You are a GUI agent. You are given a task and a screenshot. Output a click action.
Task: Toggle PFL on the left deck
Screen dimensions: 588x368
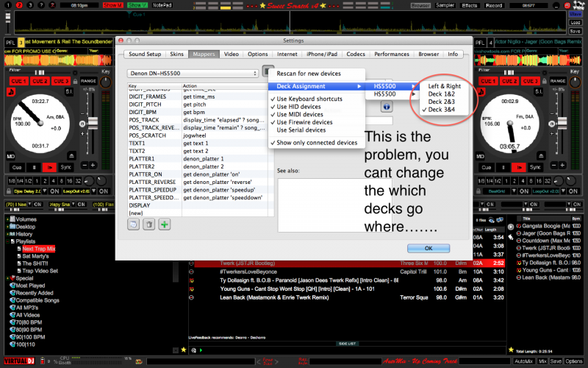10,43
